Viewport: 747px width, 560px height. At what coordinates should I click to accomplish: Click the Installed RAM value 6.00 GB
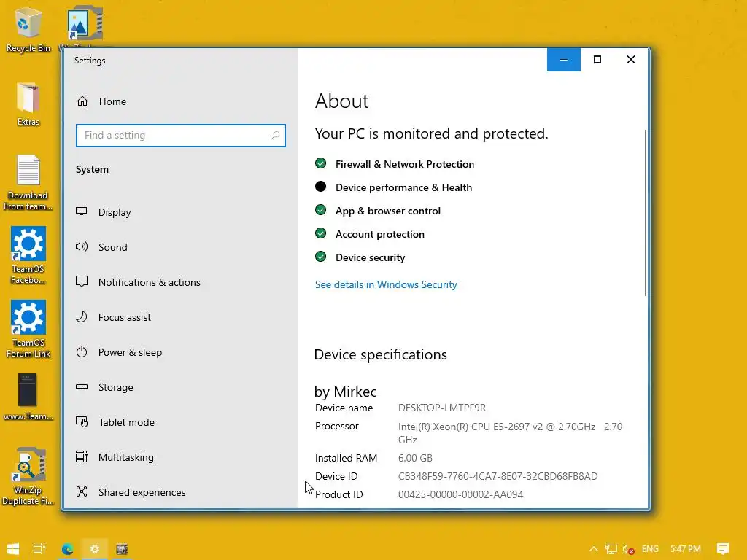coord(415,458)
